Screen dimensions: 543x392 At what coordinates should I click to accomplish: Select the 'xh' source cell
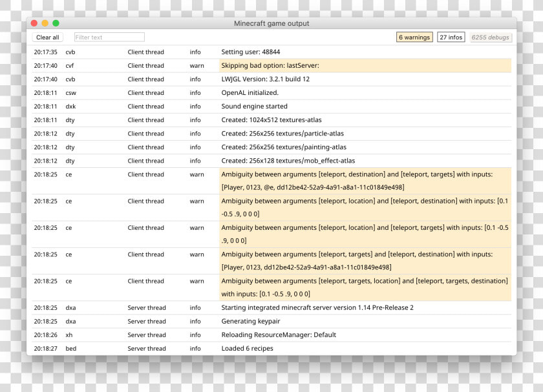click(69, 335)
